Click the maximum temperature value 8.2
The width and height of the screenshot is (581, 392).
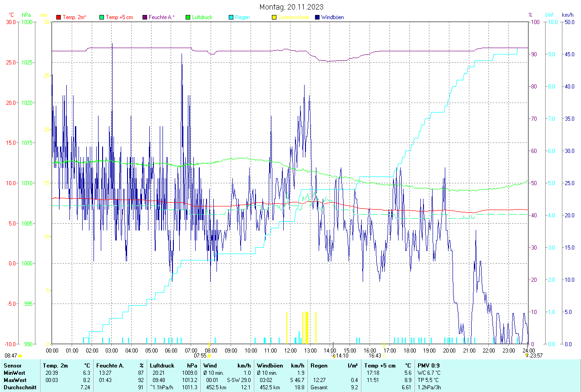point(86,380)
